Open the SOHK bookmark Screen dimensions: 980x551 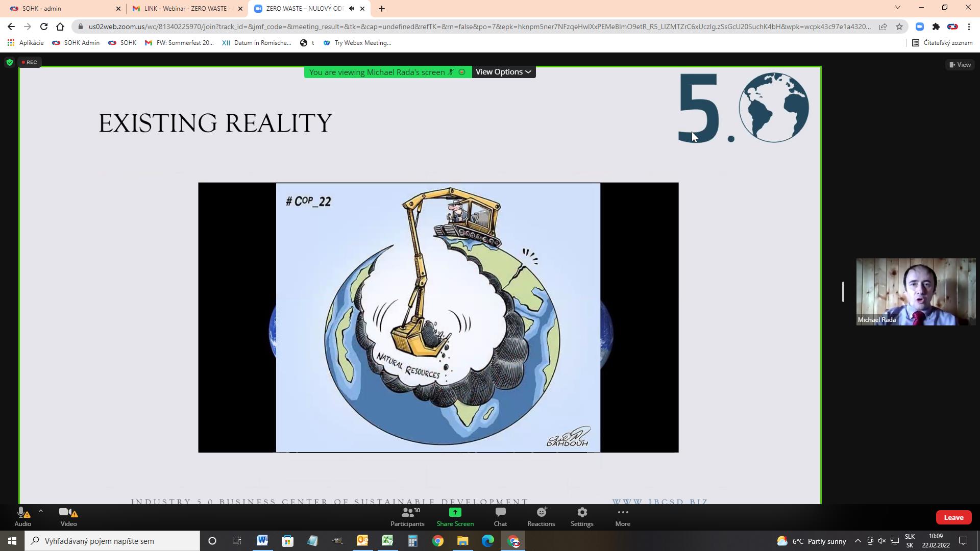(x=122, y=43)
